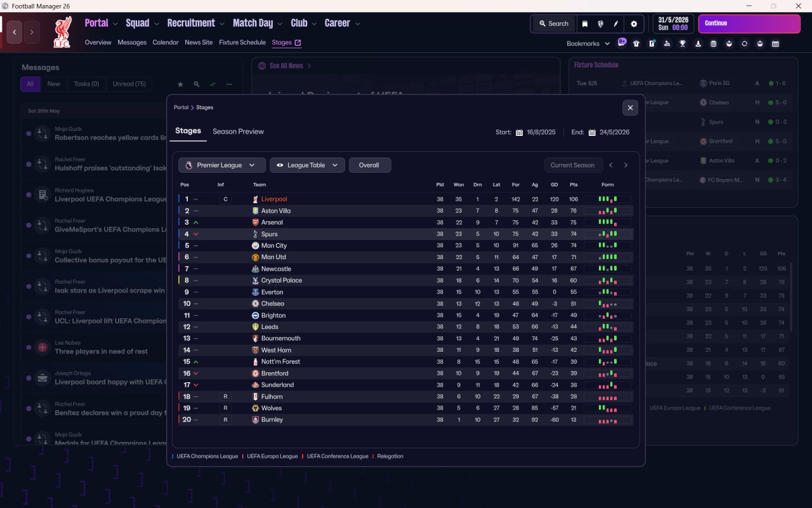Open Three players in need of rest message
The width and height of the screenshot is (812, 508).
[101, 352]
